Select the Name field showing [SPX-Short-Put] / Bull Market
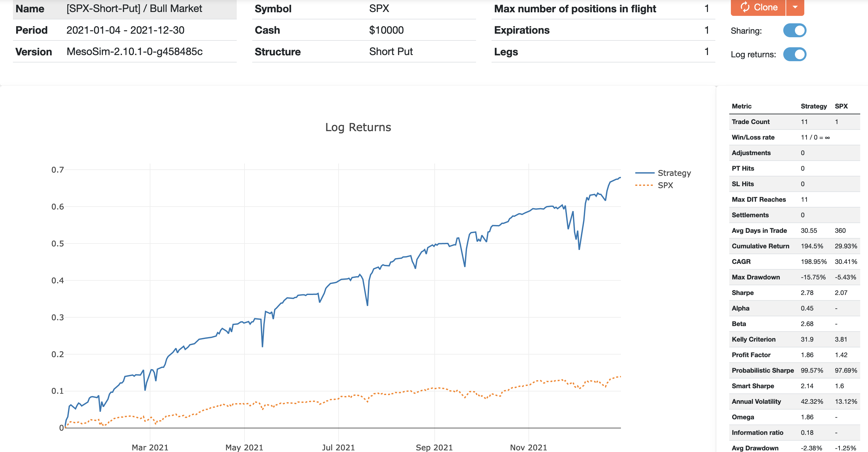The image size is (868, 452). tap(134, 8)
